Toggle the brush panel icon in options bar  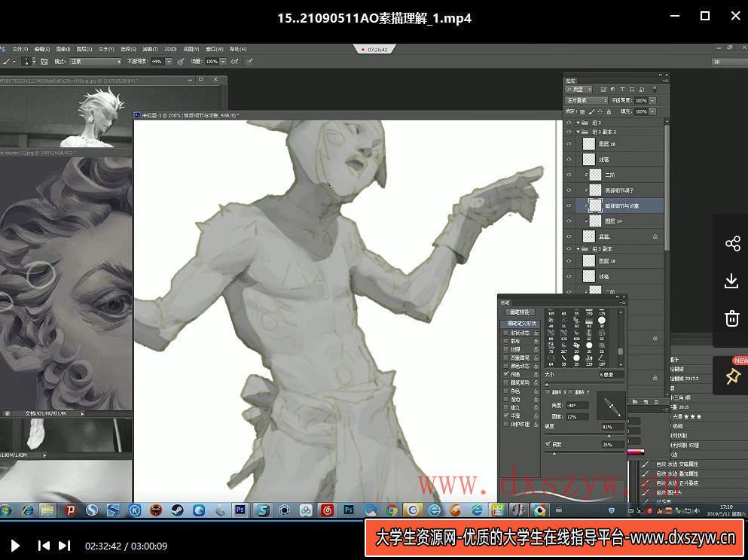tap(44, 62)
